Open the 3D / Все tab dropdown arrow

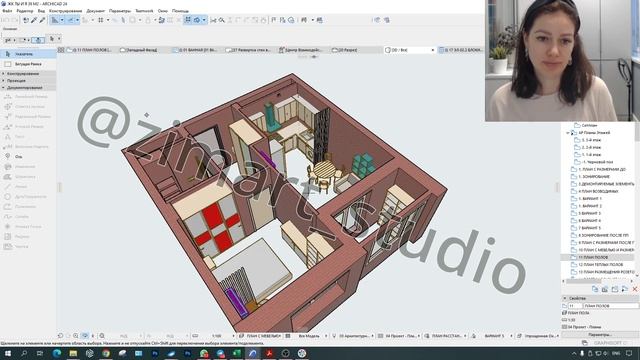[433, 50]
